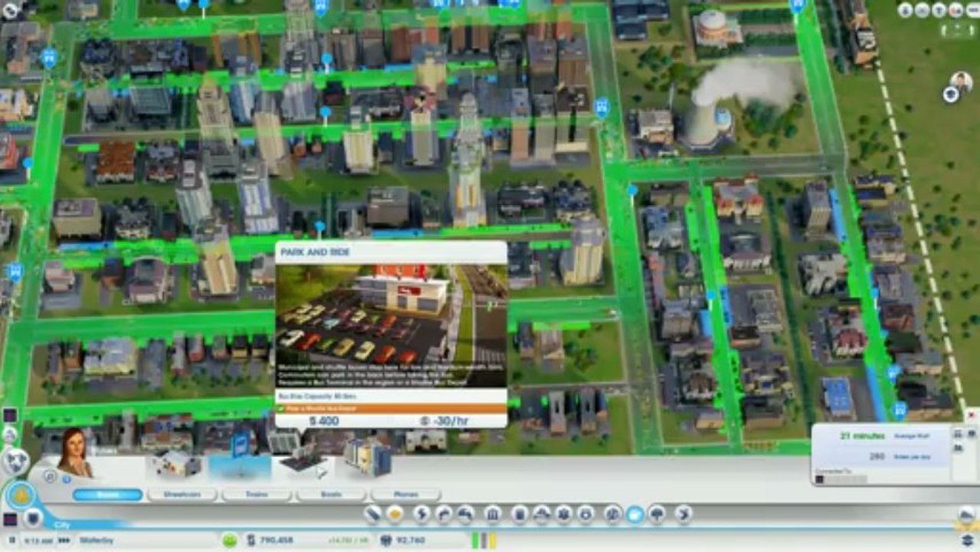
Task: Switch to the Buses tab
Action: 107,495
